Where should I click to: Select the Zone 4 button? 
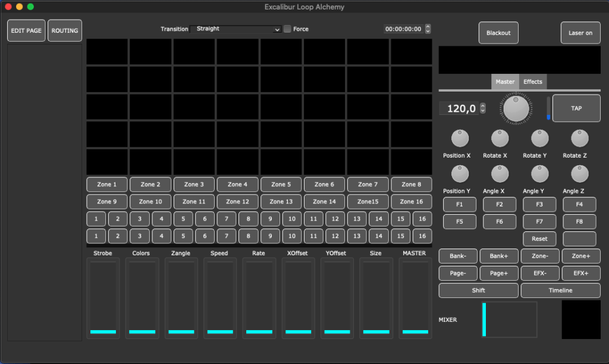coord(237,184)
